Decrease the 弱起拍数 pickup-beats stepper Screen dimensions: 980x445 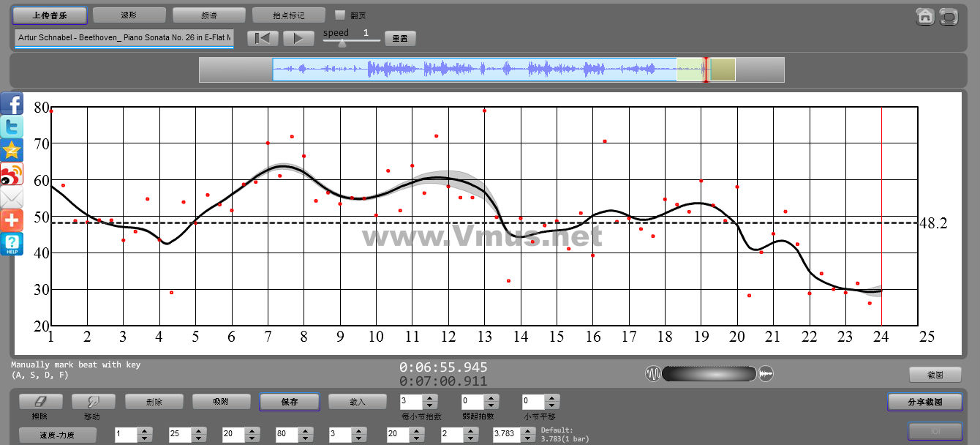(x=489, y=405)
